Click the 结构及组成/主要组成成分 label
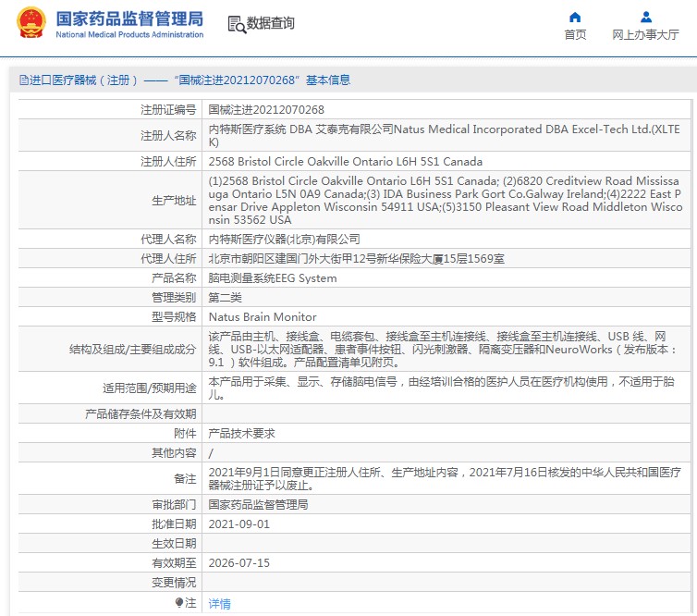 pos(132,350)
